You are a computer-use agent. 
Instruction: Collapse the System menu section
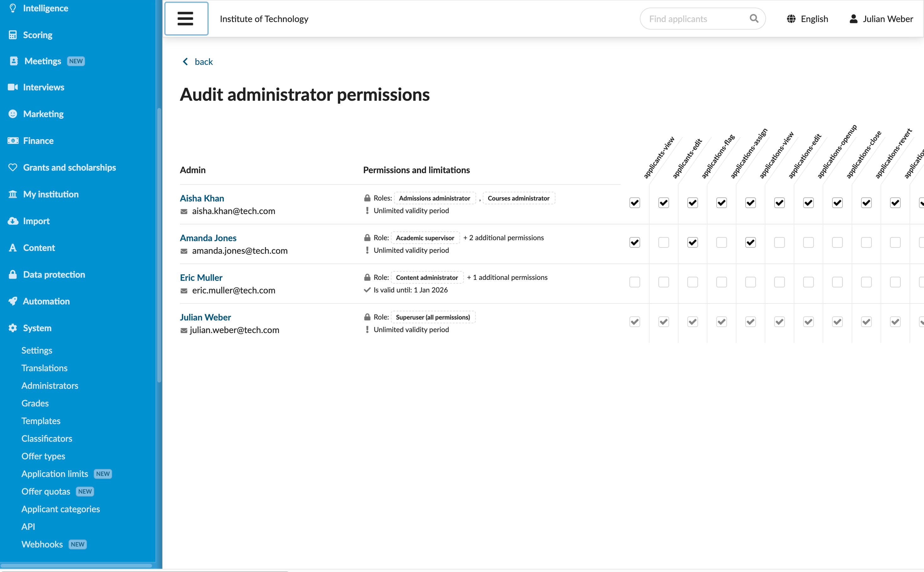point(37,328)
